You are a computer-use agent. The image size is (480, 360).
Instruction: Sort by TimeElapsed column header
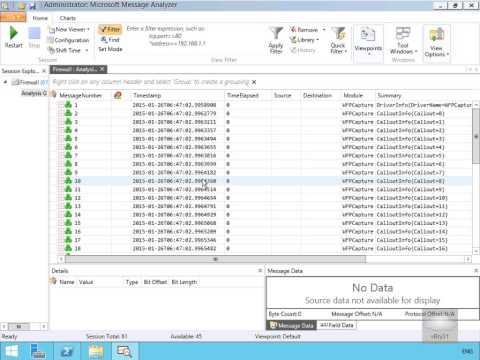point(243,95)
